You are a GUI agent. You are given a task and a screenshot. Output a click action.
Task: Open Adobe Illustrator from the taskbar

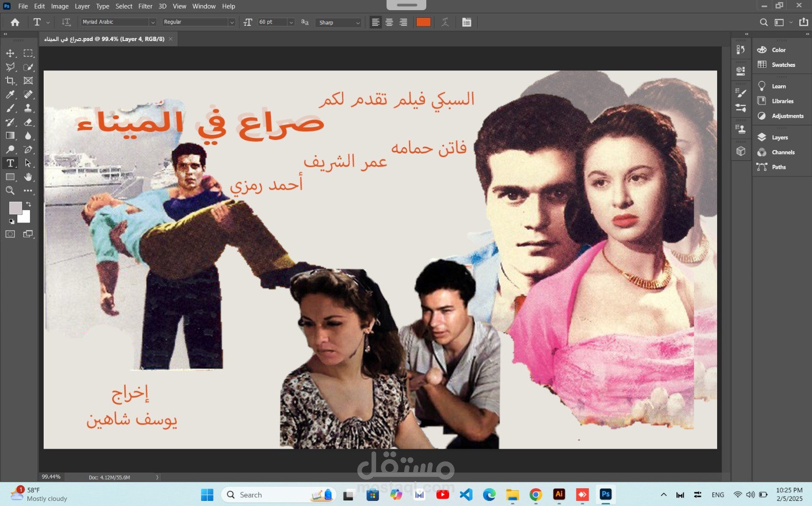(x=559, y=494)
